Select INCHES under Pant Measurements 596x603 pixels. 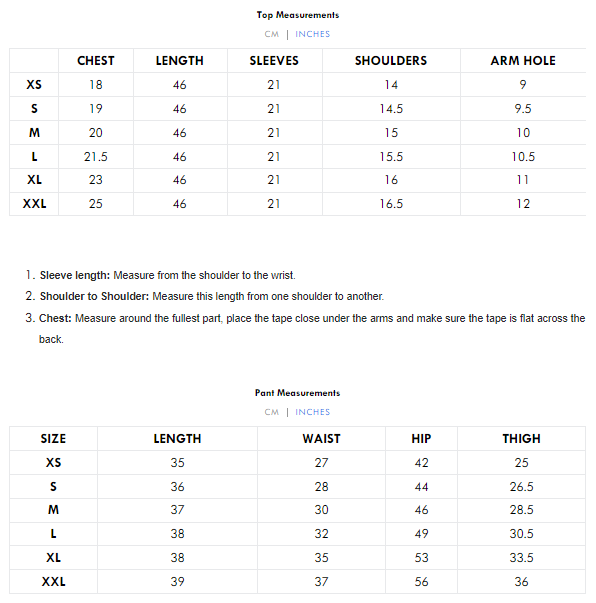[313, 412]
